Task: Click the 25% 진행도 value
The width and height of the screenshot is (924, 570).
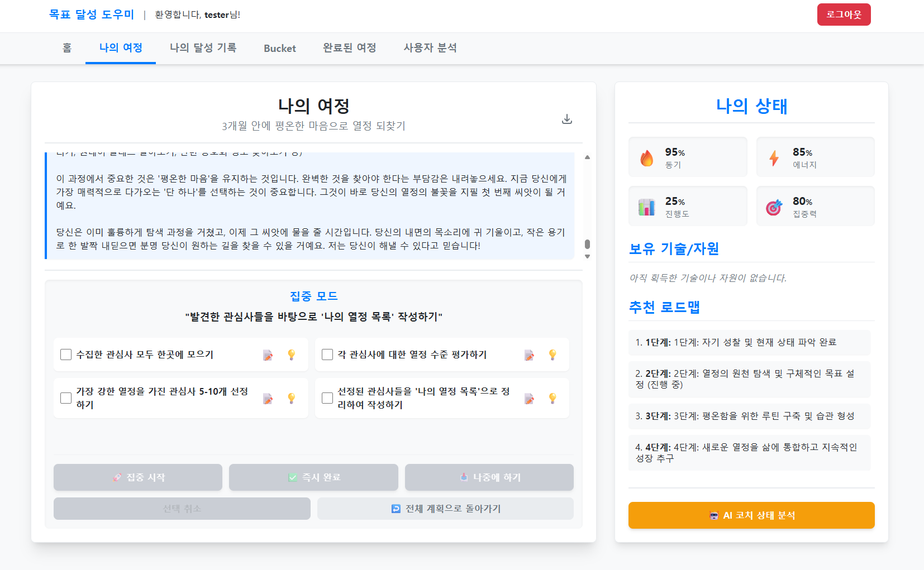Action: click(675, 202)
